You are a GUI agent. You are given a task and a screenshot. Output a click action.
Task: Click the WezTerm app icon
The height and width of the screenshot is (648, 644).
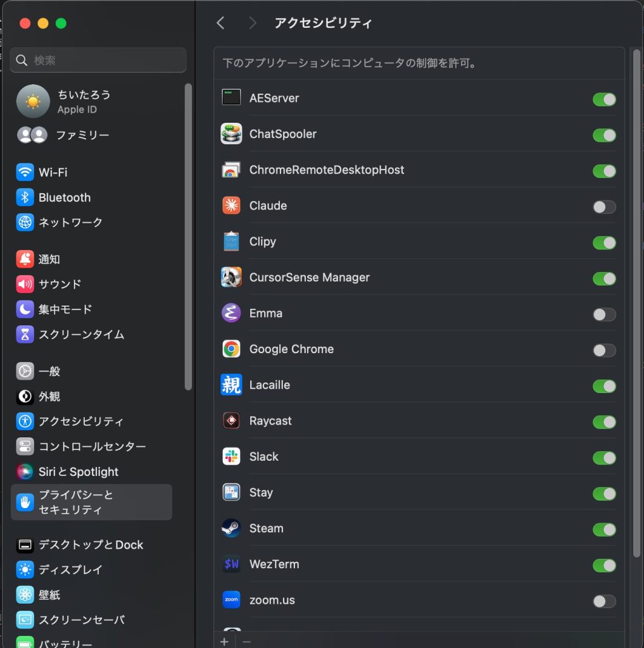coord(231,564)
